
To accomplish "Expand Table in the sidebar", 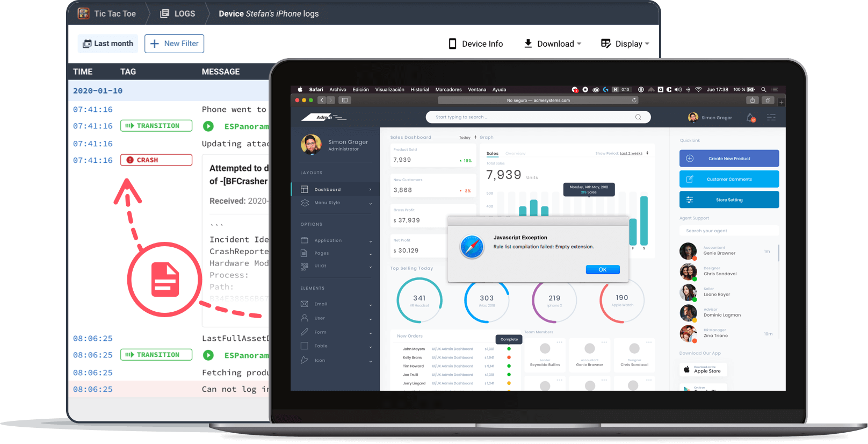I will [335, 346].
